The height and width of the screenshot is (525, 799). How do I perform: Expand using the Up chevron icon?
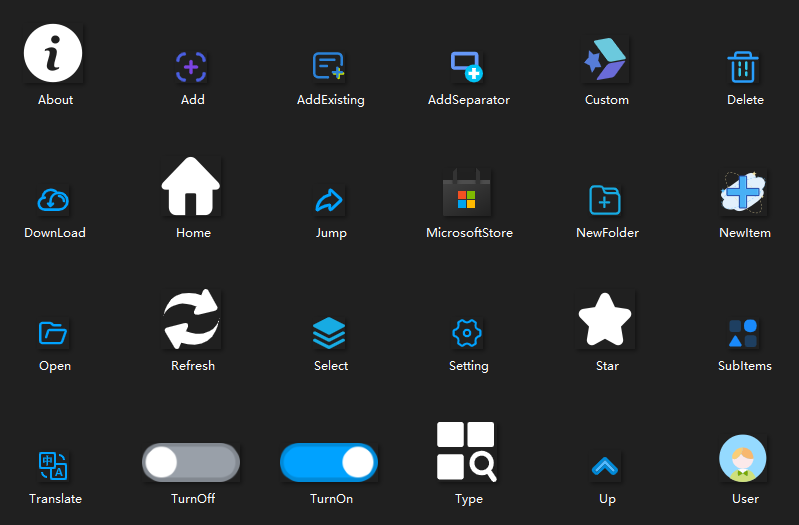(x=605, y=466)
